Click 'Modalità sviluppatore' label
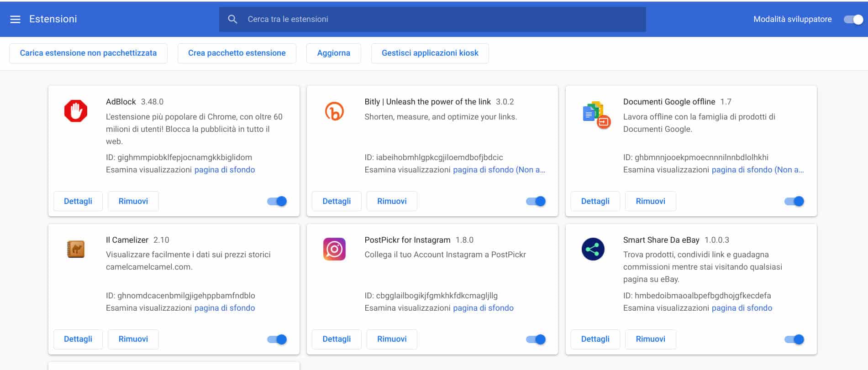Viewport: 868px width, 370px height. pyautogui.click(x=792, y=19)
